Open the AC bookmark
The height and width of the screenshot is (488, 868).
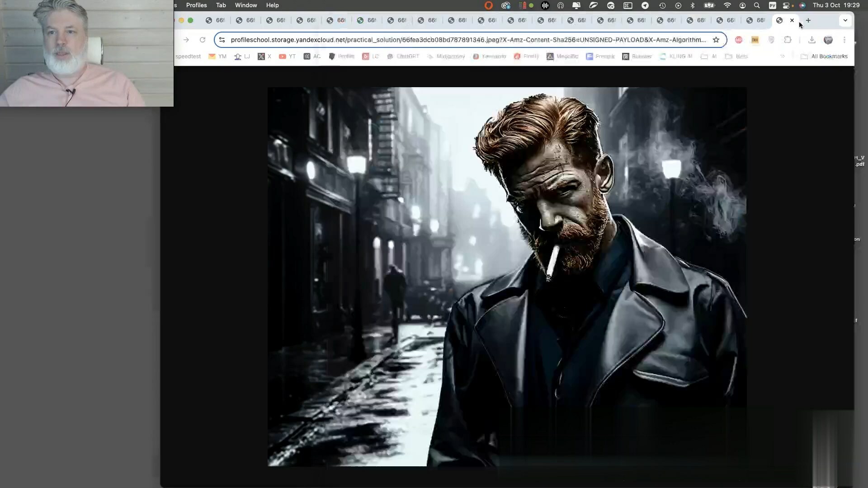[312, 56]
